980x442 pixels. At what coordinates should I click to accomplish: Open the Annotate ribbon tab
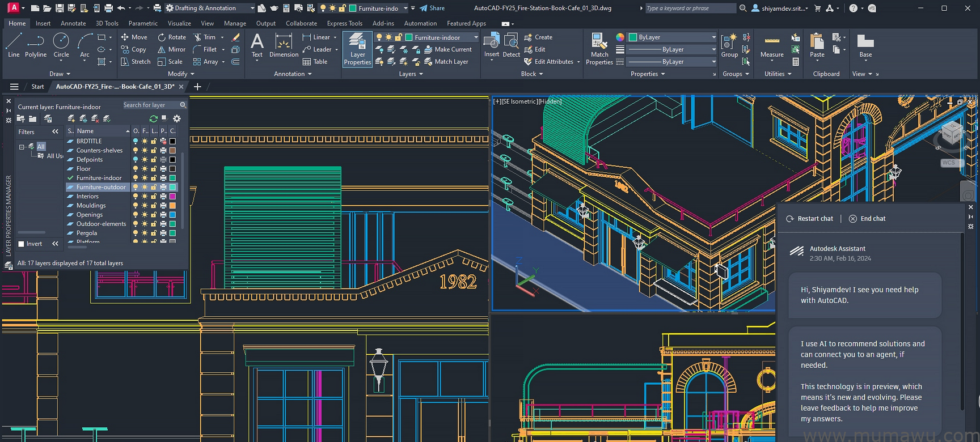point(73,23)
